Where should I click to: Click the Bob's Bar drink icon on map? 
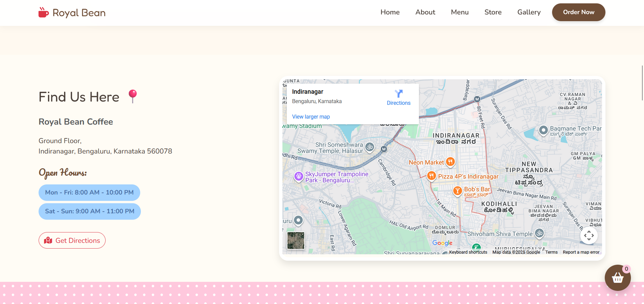click(x=457, y=191)
